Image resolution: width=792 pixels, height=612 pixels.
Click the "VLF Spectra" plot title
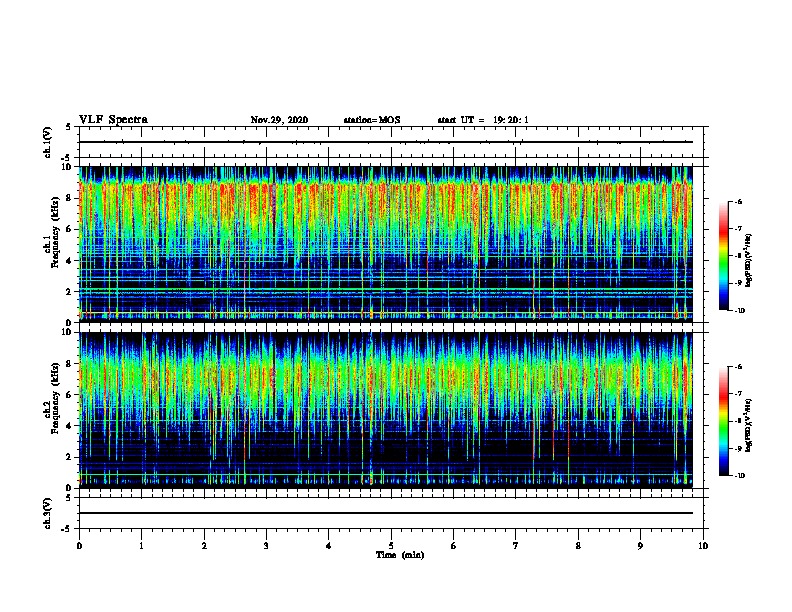click(113, 120)
